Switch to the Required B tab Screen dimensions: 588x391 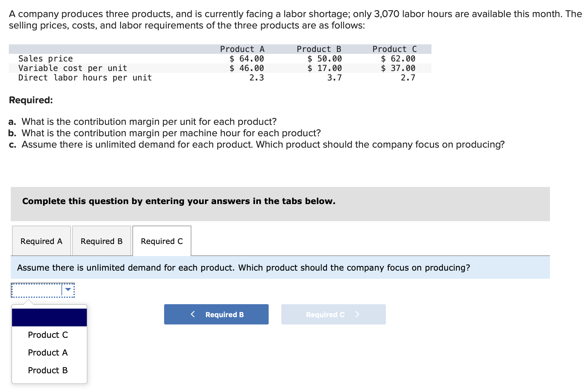coord(101,241)
